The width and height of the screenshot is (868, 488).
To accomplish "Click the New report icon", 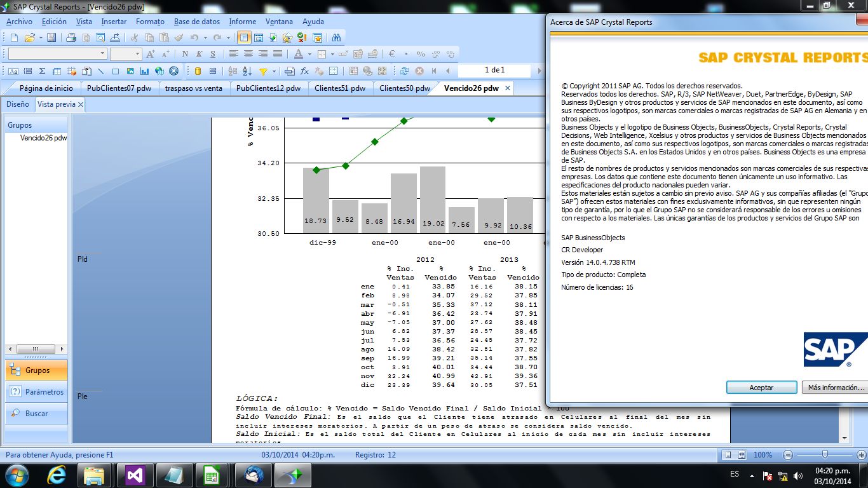I will pos(14,37).
